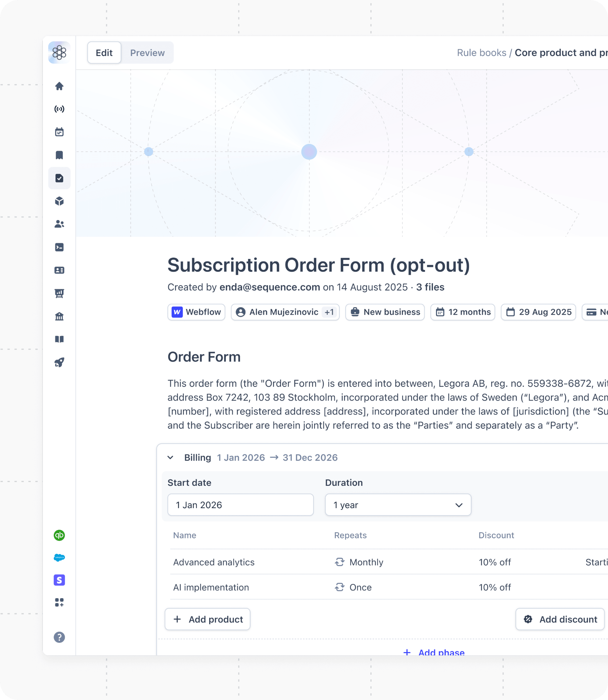Open the 12 months term chip
This screenshot has width=608, height=700.
[x=463, y=312]
